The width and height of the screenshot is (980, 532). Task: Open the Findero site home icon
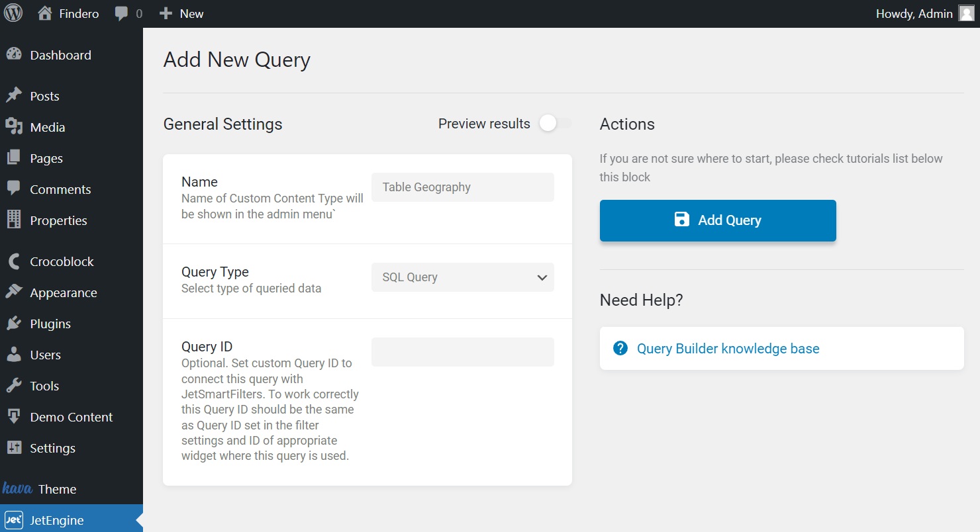tap(45, 13)
